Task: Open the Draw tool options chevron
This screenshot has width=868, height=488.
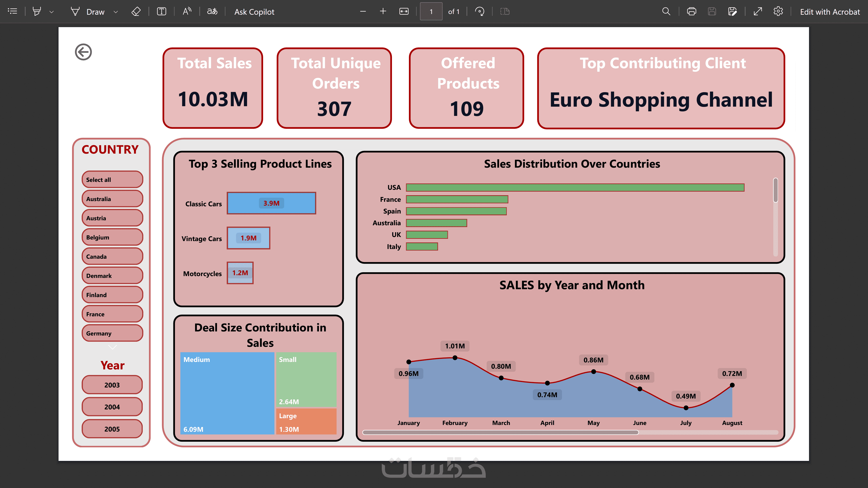Action: click(116, 12)
